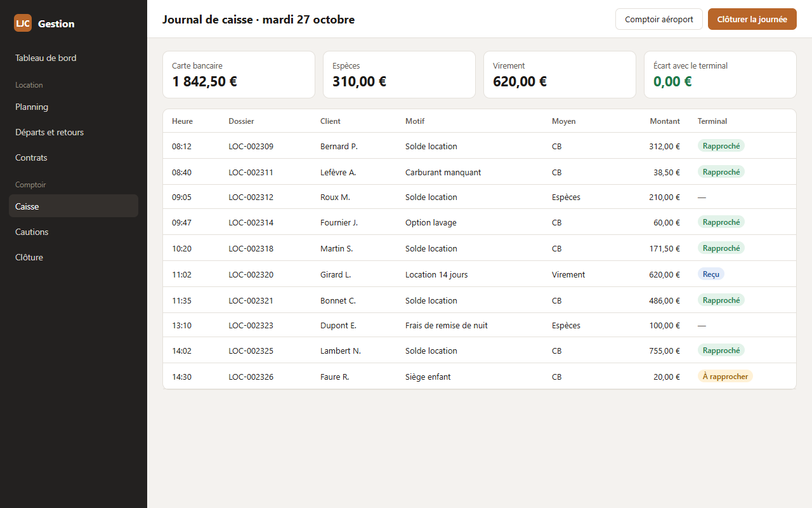Open Tableau de bord in sidebar
812x508 pixels.
(74, 58)
